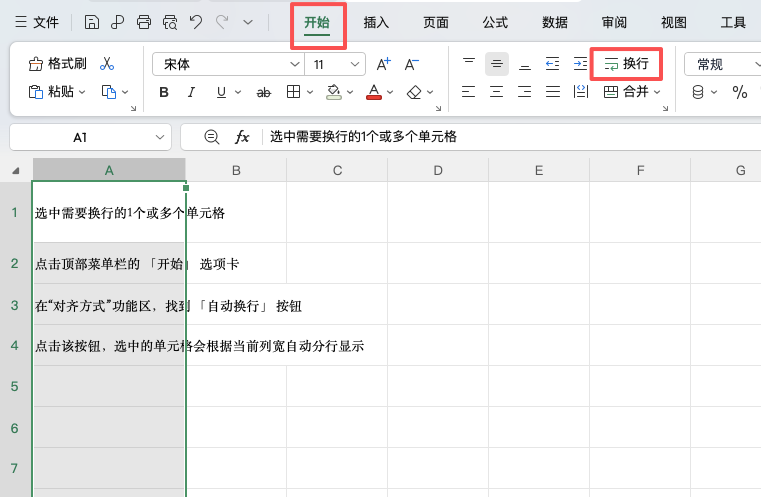This screenshot has height=497, width=761.
Task: Open the 常规 number format dropdown
Action: [723, 64]
